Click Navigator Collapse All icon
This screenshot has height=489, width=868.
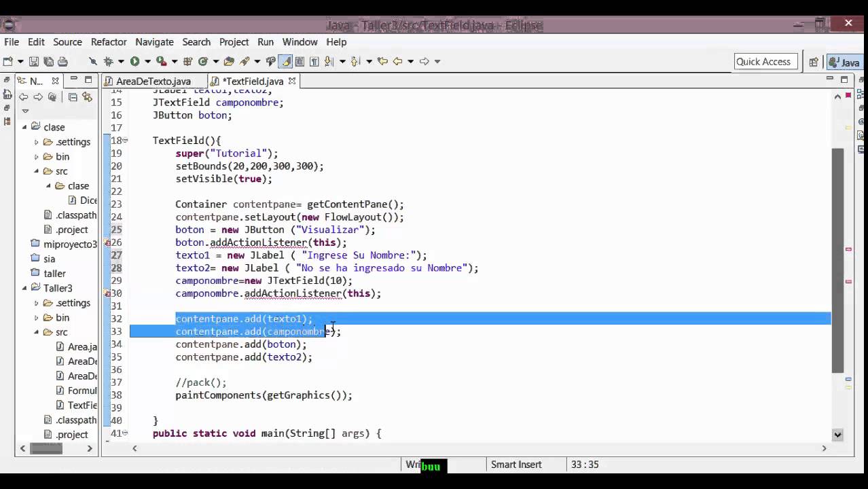(x=73, y=97)
